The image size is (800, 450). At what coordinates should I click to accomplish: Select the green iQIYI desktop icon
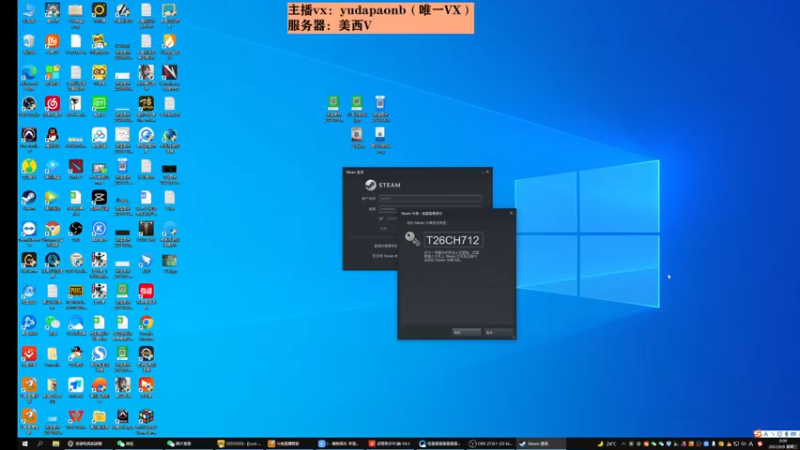tap(99, 107)
